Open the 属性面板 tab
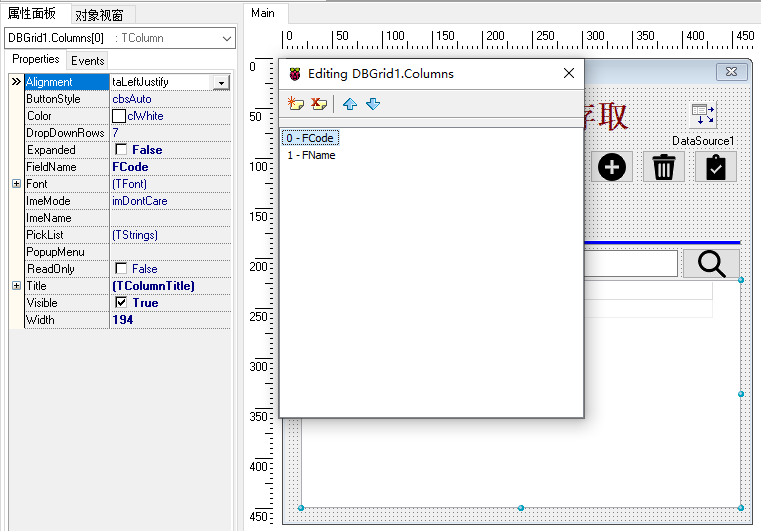This screenshot has height=531, width=761. (32, 13)
